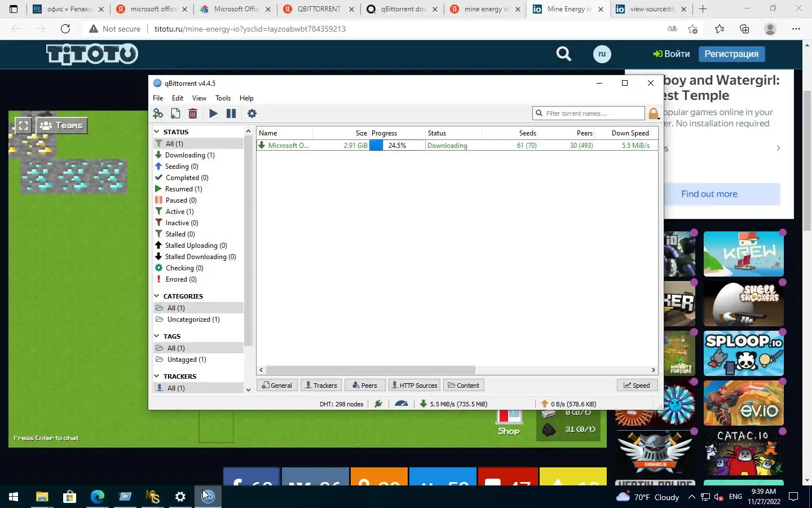Click the green download speed arrow in status bar
This screenshot has height=508, width=812.
(423, 404)
